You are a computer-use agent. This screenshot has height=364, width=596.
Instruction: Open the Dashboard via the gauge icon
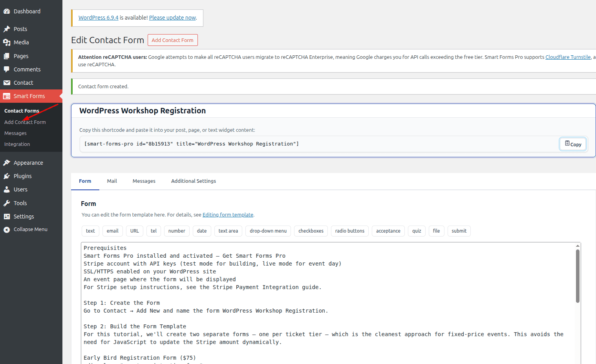click(x=7, y=11)
